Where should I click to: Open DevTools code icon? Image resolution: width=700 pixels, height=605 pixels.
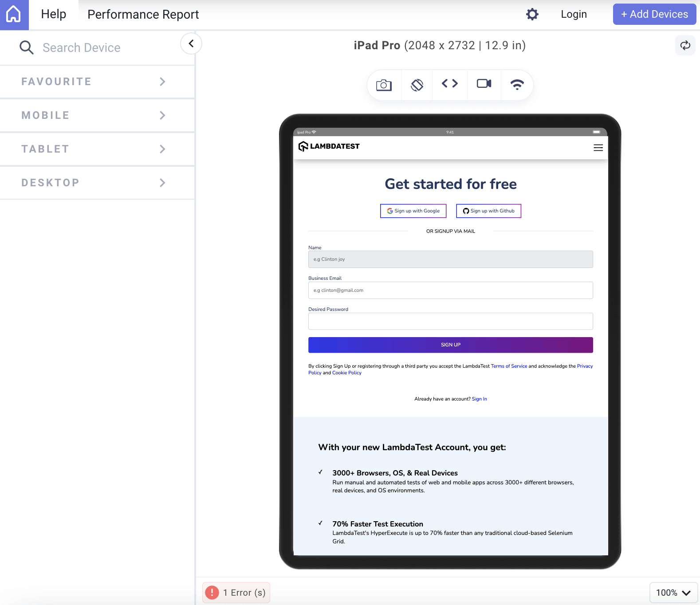tap(450, 83)
